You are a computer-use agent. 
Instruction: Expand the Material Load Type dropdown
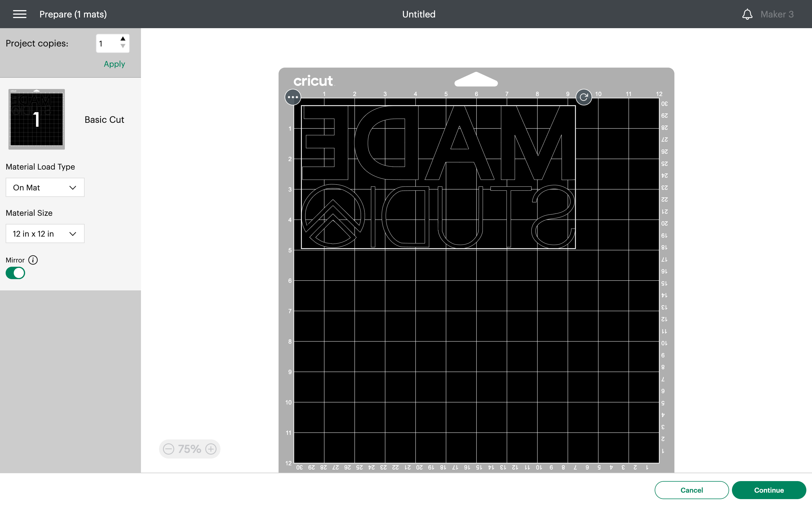[x=45, y=187]
